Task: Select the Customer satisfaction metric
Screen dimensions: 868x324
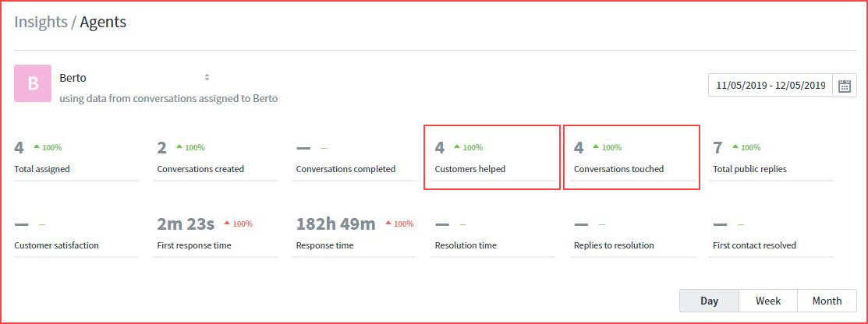Action: point(76,234)
